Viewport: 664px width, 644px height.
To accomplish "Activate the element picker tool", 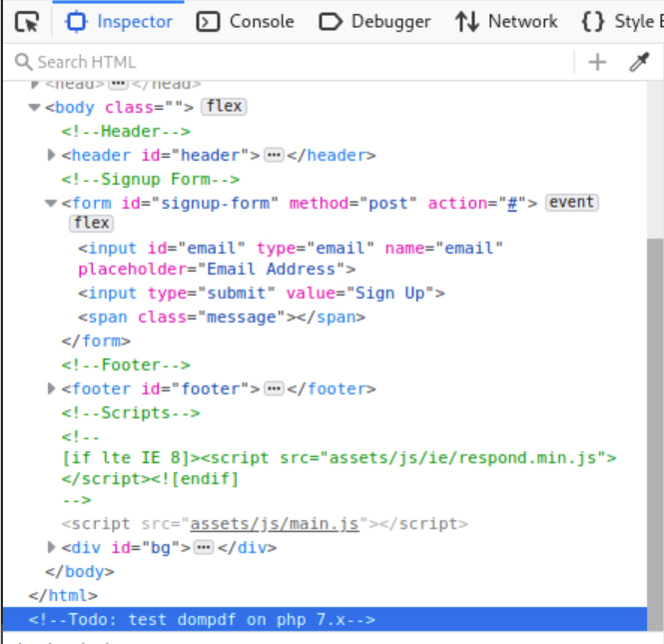I will pos(27,22).
